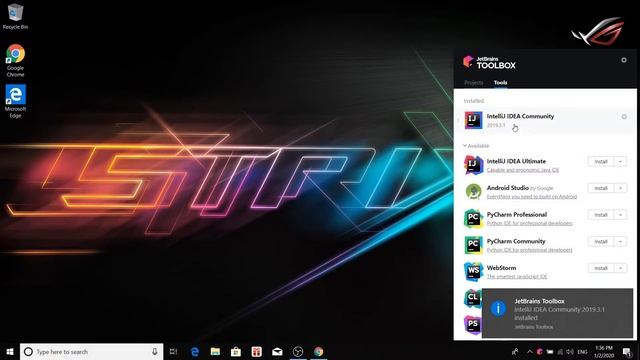Click the taskbar search box
640x360 pixels.
[x=91, y=351]
